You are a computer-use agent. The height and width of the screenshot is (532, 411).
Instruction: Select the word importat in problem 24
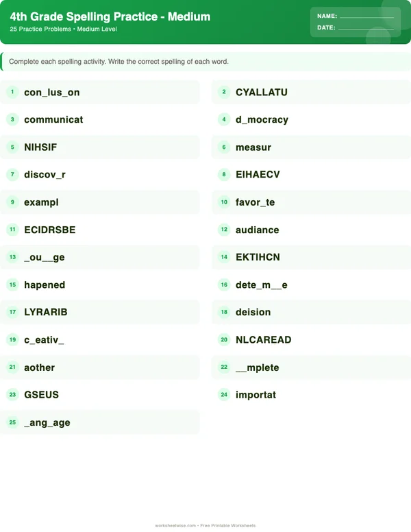click(x=256, y=395)
